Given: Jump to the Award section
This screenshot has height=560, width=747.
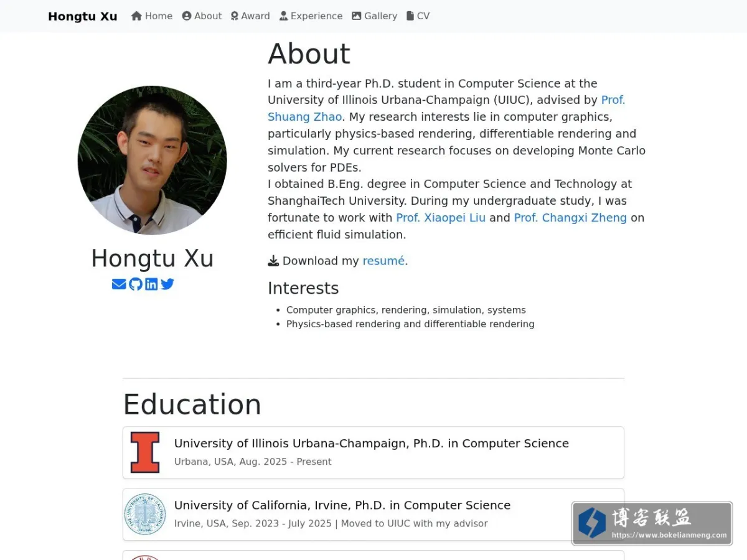Looking at the screenshot, I should [250, 16].
